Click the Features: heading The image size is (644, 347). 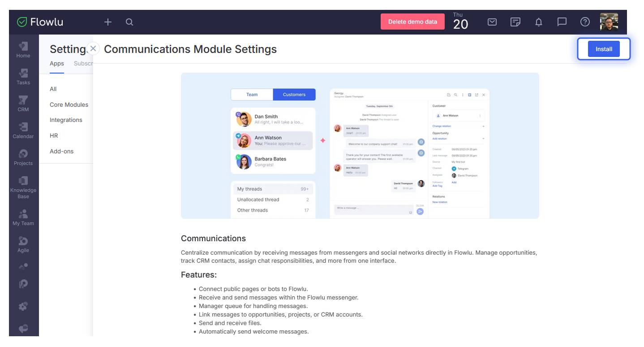[199, 275]
